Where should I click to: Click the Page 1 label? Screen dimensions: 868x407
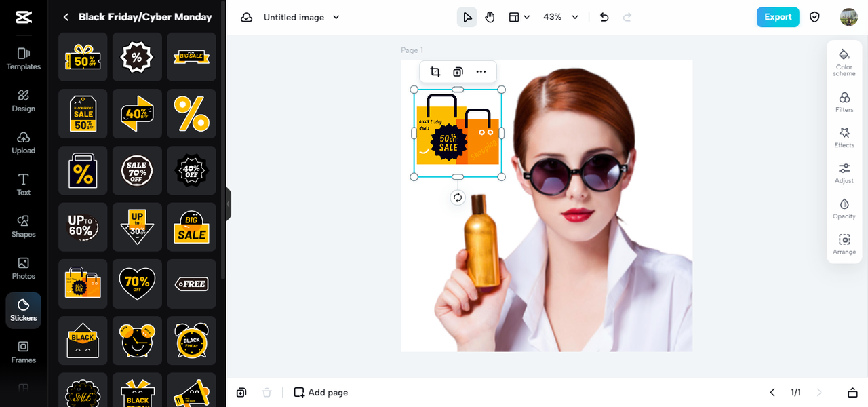[412, 50]
